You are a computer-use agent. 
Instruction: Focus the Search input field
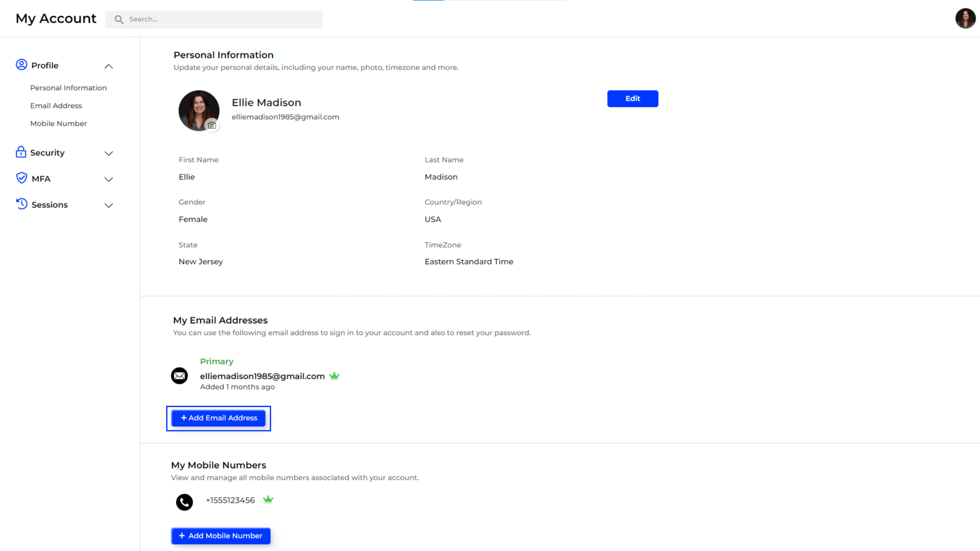[214, 19]
